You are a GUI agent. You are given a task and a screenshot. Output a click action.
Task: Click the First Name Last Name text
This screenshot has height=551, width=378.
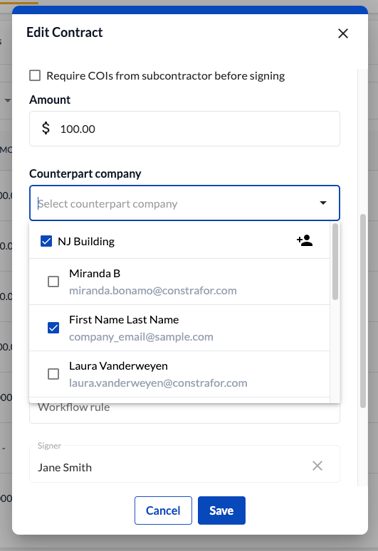124,320
